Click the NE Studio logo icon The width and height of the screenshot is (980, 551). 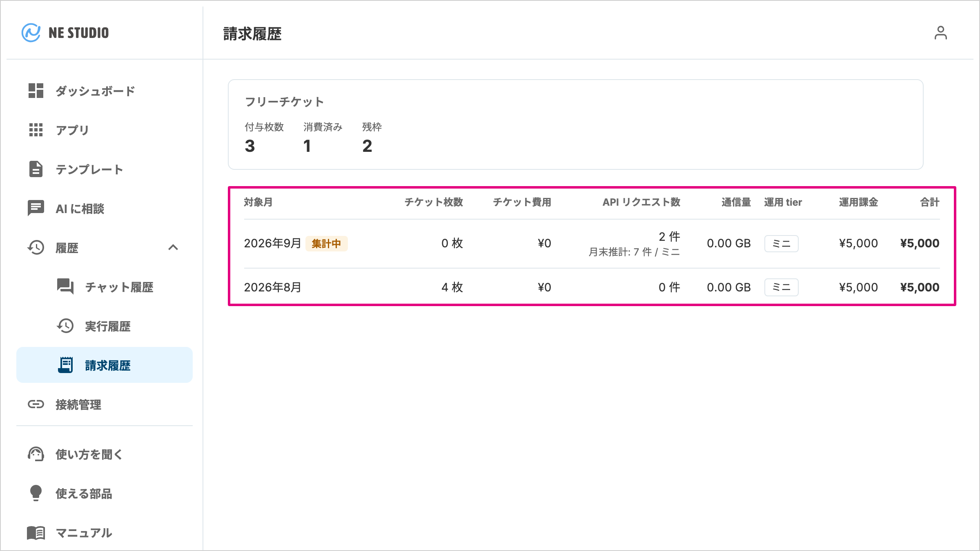pyautogui.click(x=31, y=33)
